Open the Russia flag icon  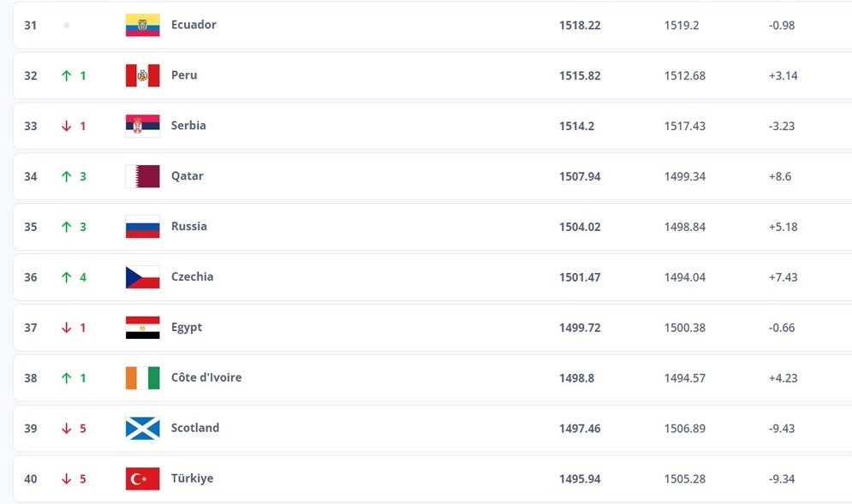(142, 227)
